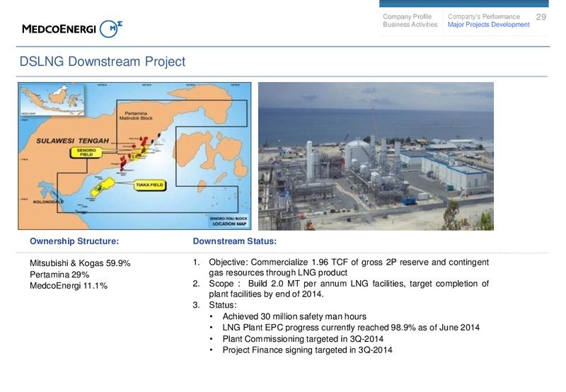Click 'Pertamina 29%' line
This screenshot has width=566, height=392.
coord(59,275)
